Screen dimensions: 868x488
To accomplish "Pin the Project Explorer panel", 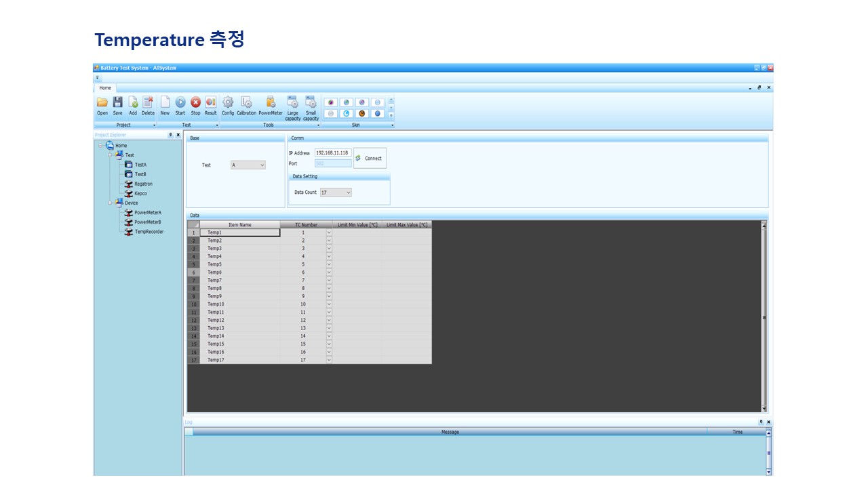I will [x=171, y=135].
